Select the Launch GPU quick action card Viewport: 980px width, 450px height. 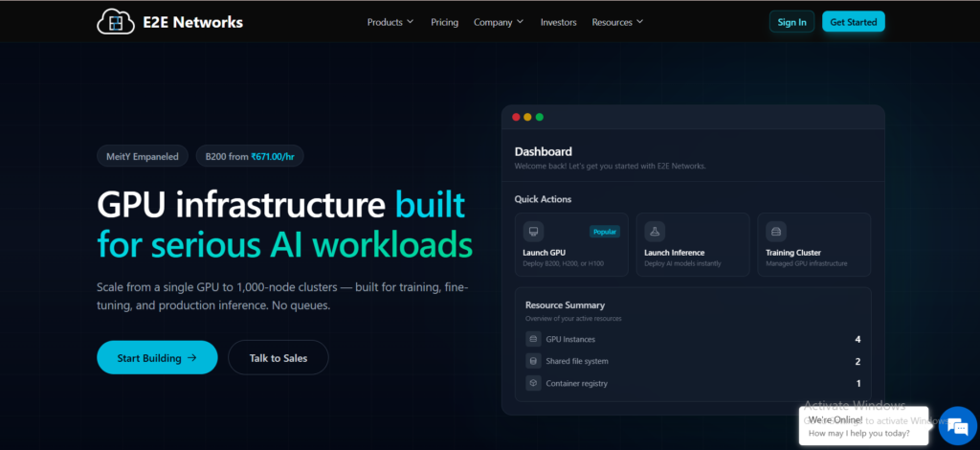(x=571, y=244)
